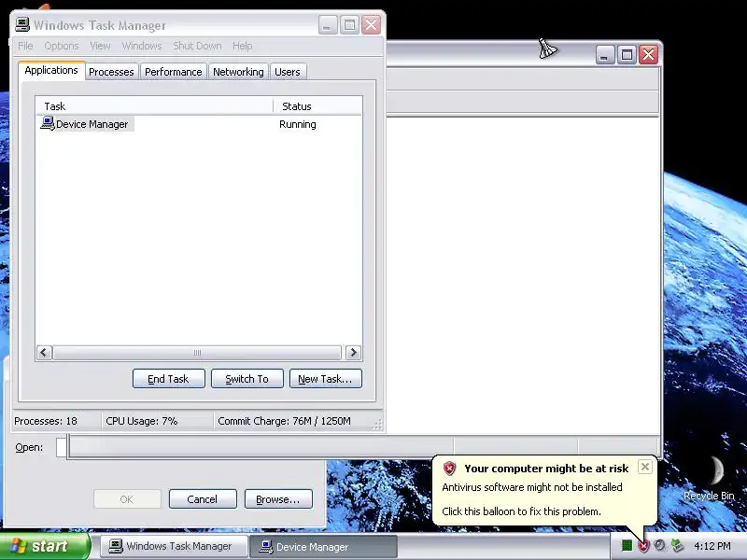
Task: Click the Task Manager resize grip
Action: 377,425
